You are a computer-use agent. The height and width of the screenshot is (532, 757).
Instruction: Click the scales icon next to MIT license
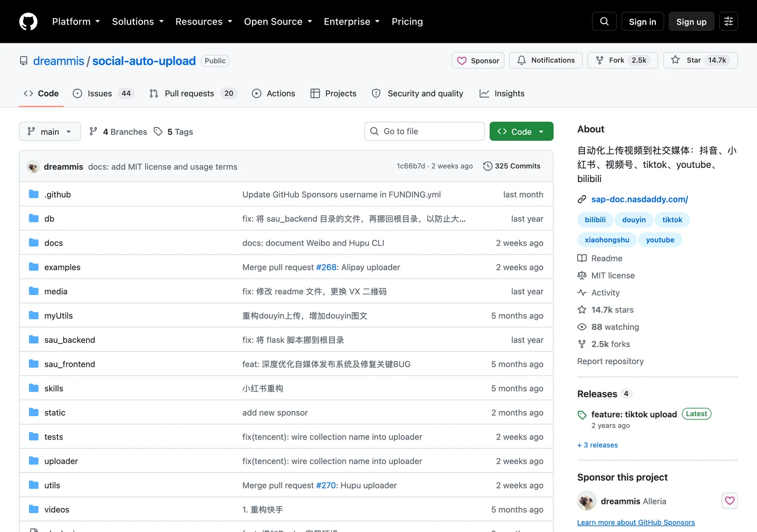[x=582, y=275]
